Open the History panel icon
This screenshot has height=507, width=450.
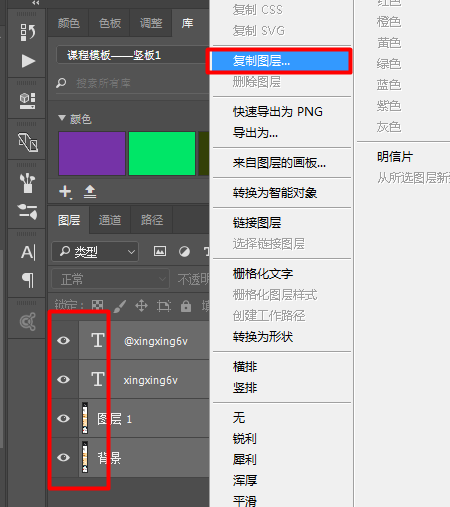point(28,32)
